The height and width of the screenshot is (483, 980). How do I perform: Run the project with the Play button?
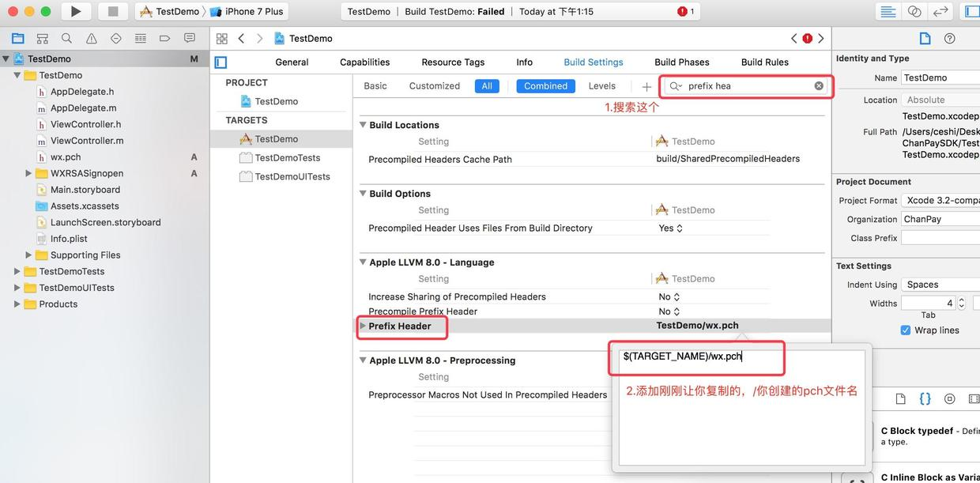point(76,11)
